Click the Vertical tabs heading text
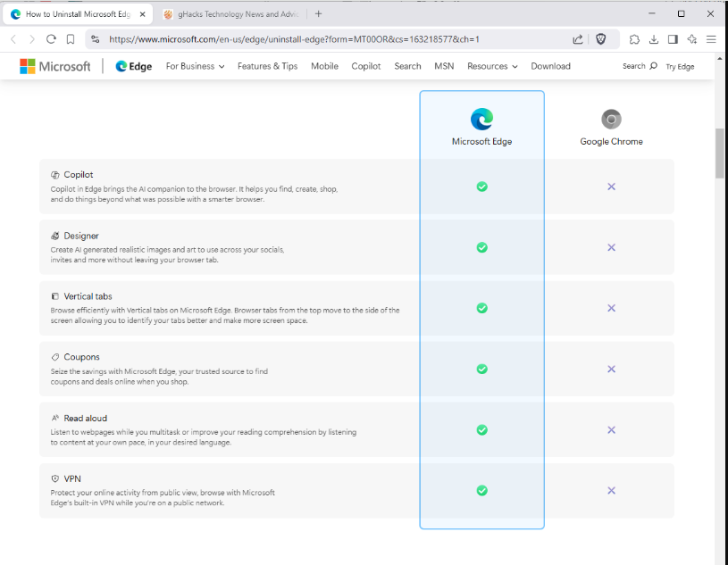Screen dimensions: 728x565 pos(88,296)
